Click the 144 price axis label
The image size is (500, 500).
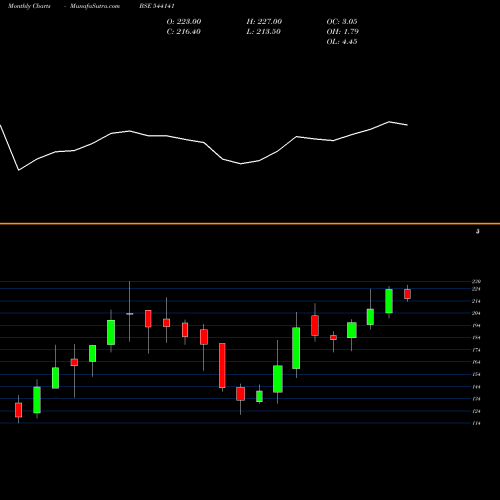point(476,387)
